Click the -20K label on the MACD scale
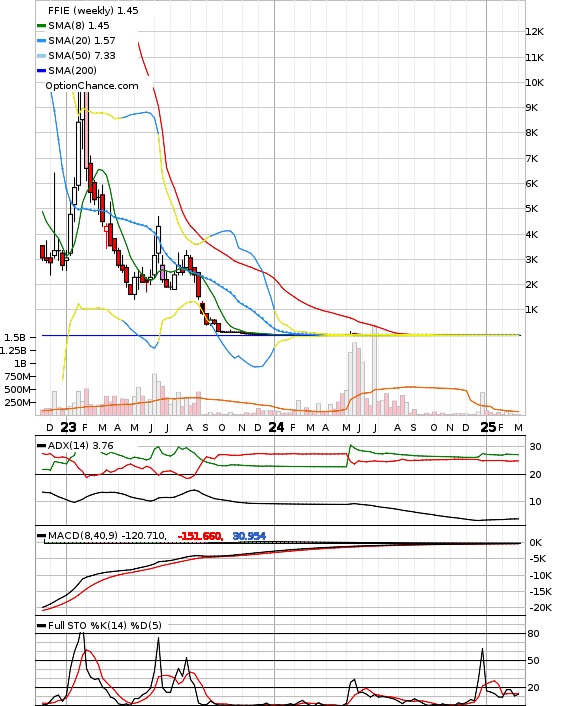This screenshot has height=706, width=566. click(540, 608)
